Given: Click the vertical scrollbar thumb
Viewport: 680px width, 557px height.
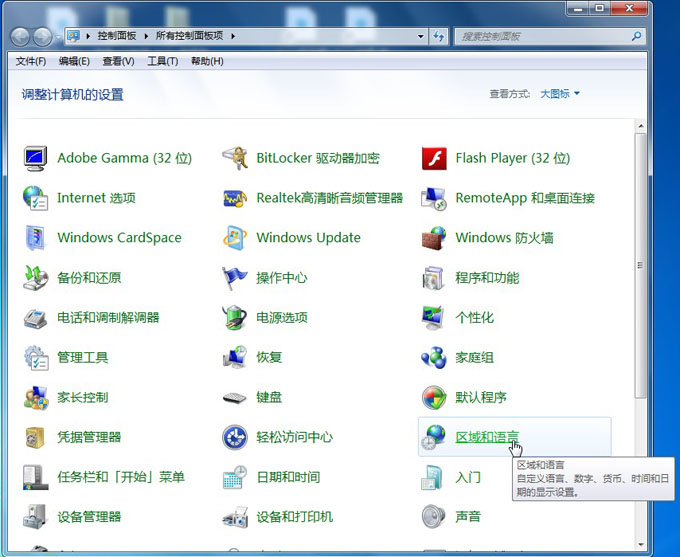Looking at the screenshot, I should [x=641, y=265].
